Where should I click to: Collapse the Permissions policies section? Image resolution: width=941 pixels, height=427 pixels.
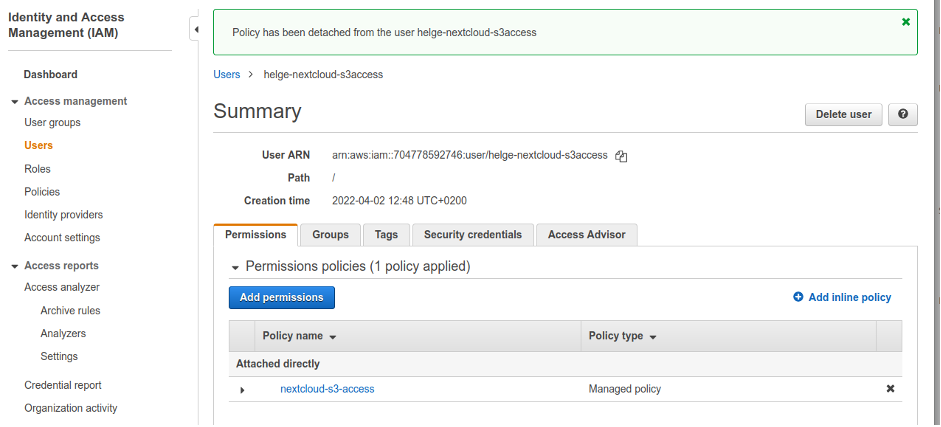tap(235, 267)
